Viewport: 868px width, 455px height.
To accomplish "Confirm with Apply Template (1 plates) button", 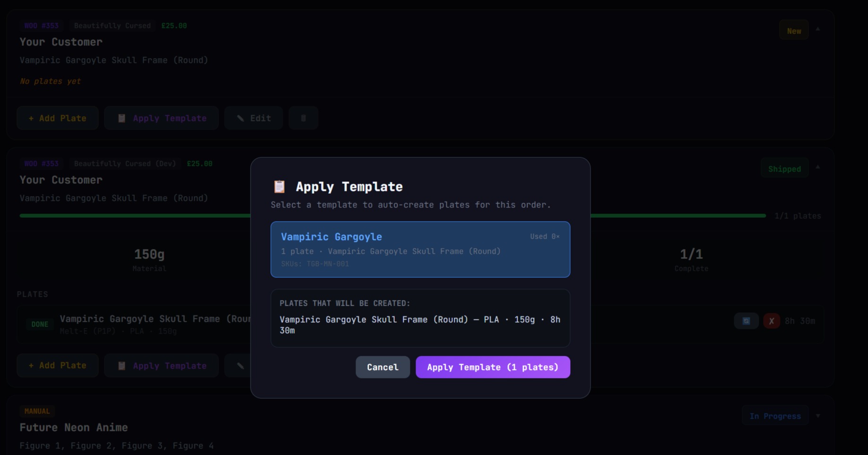I will (493, 367).
